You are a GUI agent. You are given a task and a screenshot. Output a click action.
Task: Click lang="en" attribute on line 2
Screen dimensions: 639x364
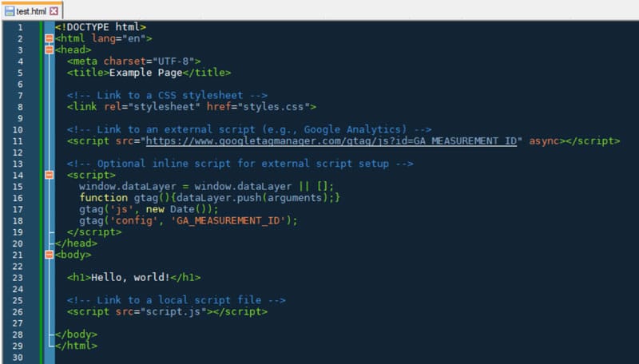(118, 38)
